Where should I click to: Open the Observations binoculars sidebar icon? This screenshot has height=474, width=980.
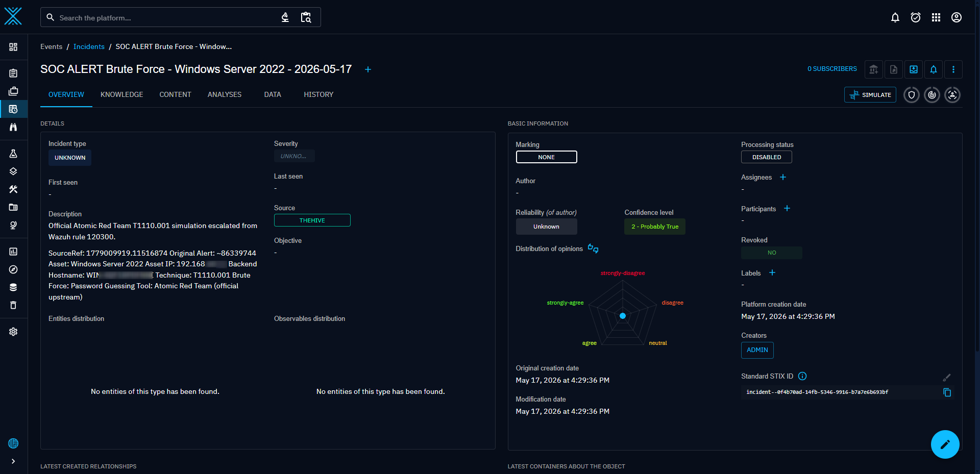pyautogui.click(x=13, y=127)
